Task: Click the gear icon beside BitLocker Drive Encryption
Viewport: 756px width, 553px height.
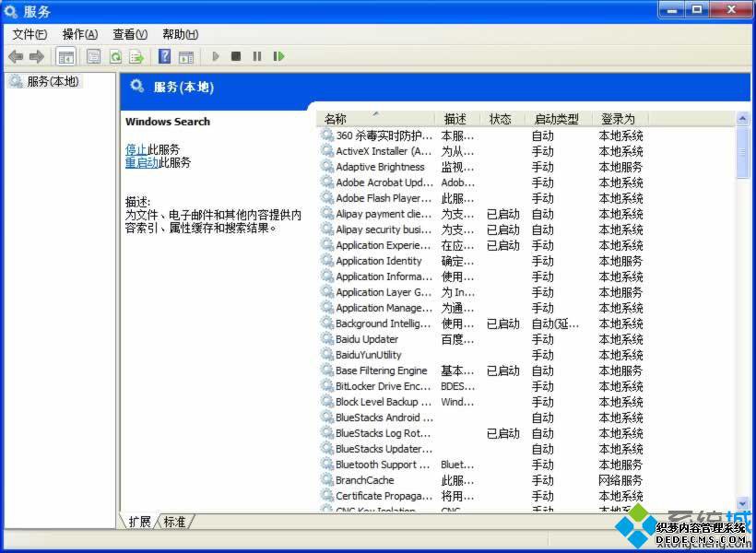Action: tap(327, 386)
